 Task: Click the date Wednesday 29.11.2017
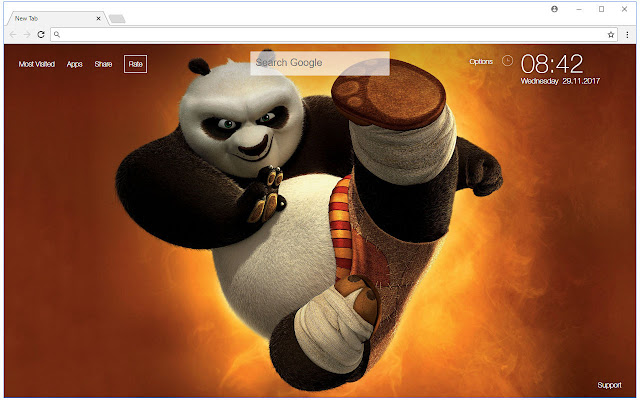coord(560,81)
